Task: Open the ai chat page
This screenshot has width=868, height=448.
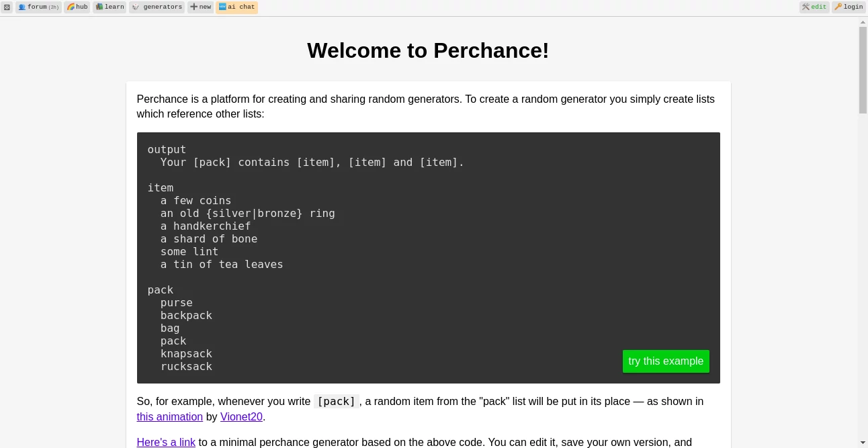Action: tap(236, 7)
